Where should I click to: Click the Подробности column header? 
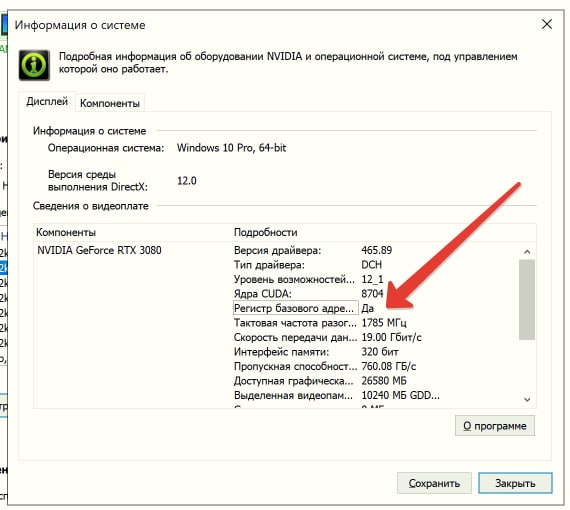265,232
